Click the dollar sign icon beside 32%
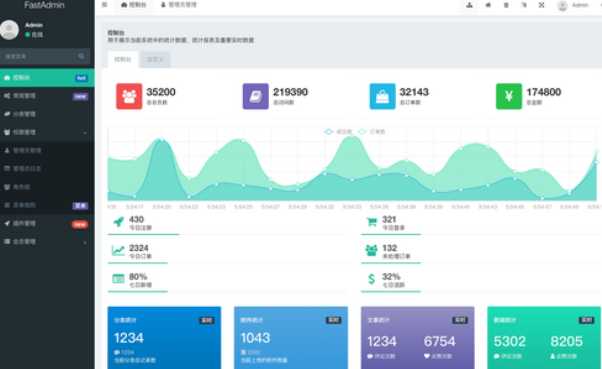This screenshot has width=602, height=369. pyautogui.click(x=371, y=279)
